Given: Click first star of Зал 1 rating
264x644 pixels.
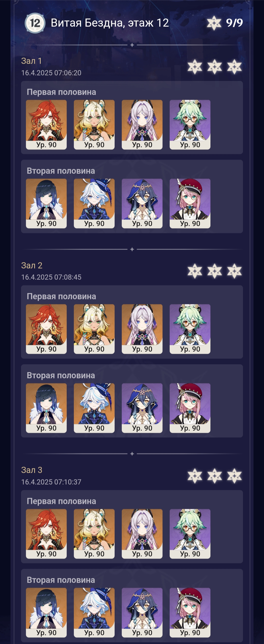Looking at the screenshot, I should click(195, 67).
